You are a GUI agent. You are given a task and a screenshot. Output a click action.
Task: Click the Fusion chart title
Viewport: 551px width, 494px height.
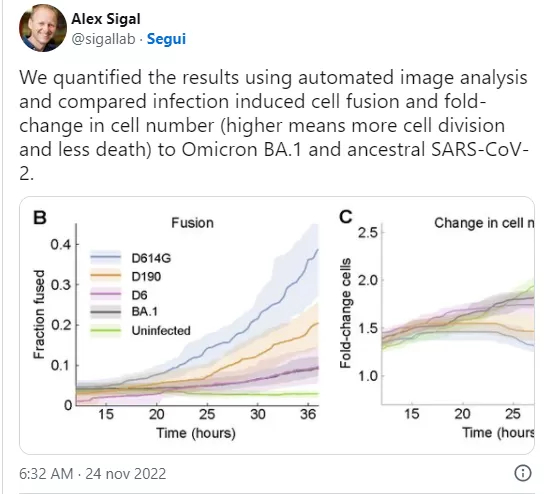[x=192, y=223]
